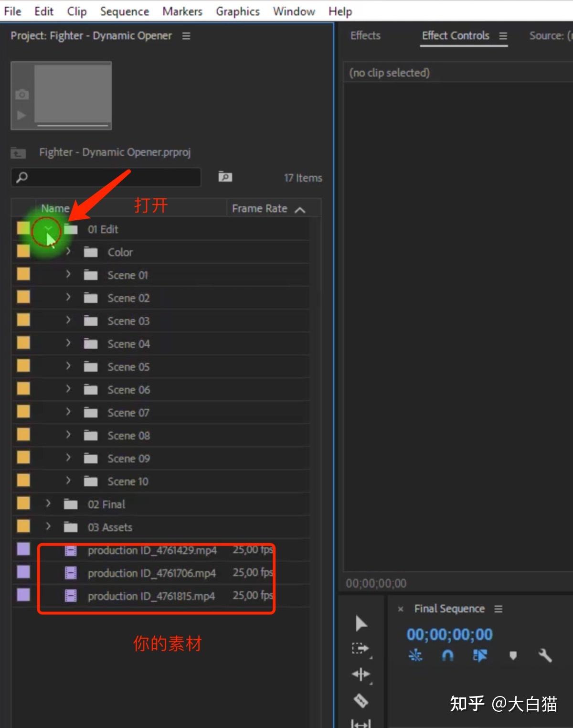Click the Color bin folder icon
The image size is (573, 728).
91,252
